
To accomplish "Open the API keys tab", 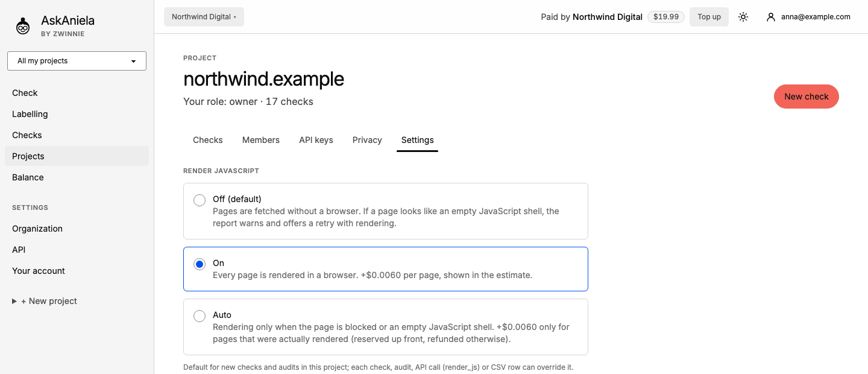I will (x=316, y=140).
